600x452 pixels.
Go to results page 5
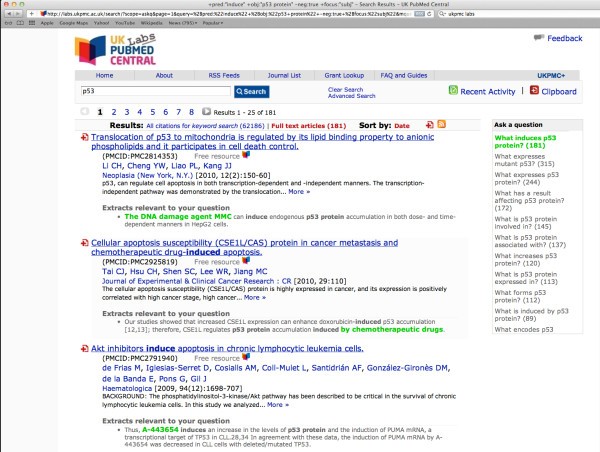pyautogui.click(x=153, y=112)
